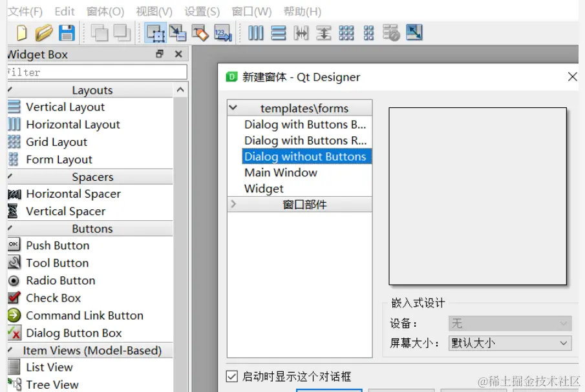Click the Adjust Size toolbar icon
Image resolution: width=585 pixels, height=392 pixels.
tap(414, 33)
